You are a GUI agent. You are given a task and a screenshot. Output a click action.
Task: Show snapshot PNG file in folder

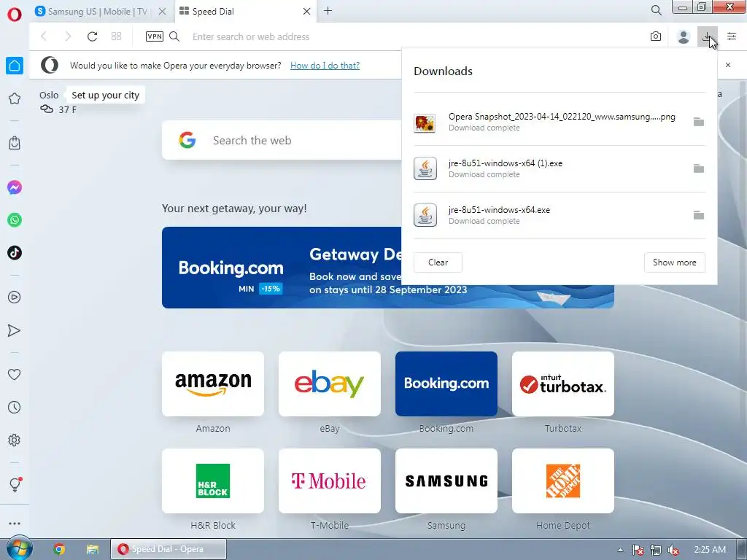pyautogui.click(x=698, y=122)
